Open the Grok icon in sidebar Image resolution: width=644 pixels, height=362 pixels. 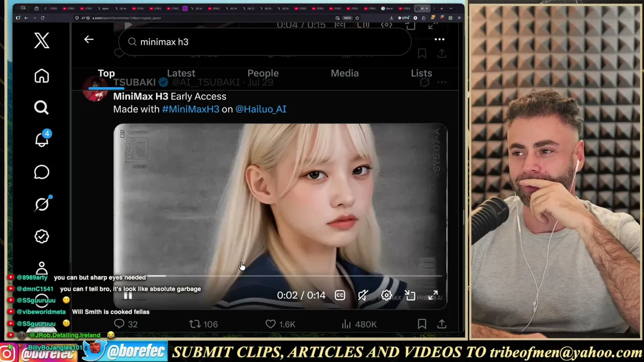pos(42,204)
